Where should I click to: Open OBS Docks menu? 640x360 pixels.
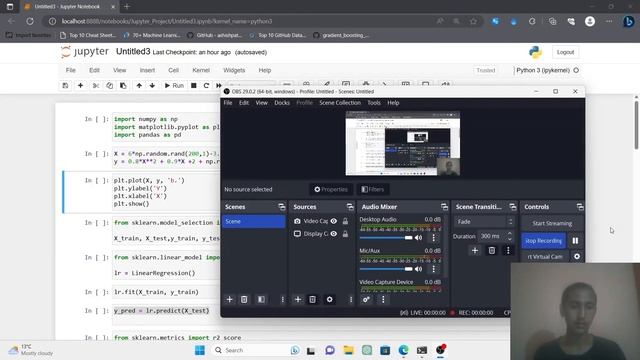tap(282, 103)
